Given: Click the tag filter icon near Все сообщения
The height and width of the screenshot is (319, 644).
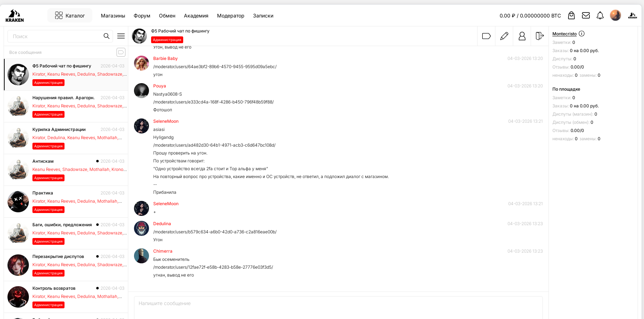Looking at the screenshot, I should click(x=121, y=52).
